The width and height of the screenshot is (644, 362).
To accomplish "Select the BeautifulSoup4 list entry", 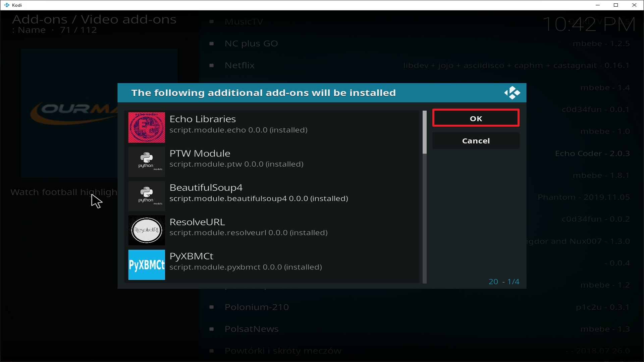I will tap(272, 196).
